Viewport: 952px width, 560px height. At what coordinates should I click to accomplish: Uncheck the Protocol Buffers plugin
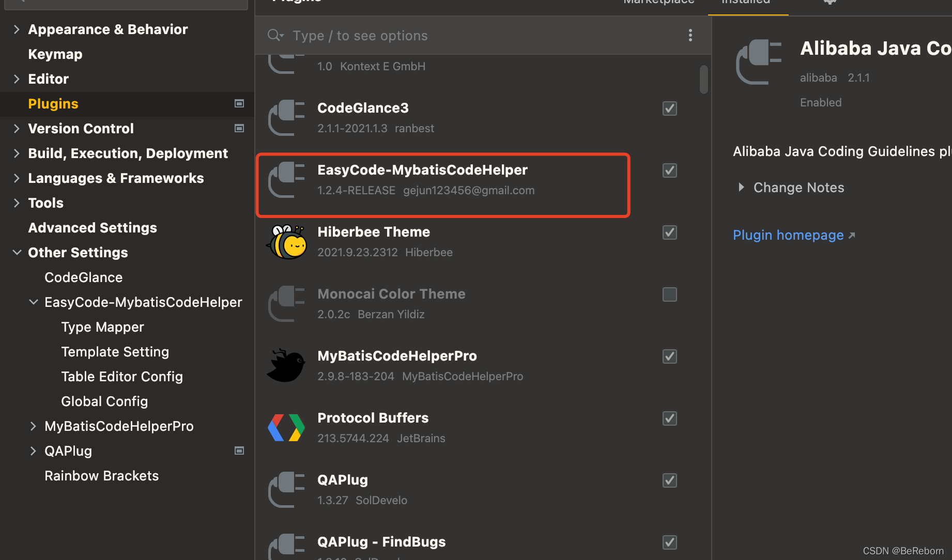pyautogui.click(x=670, y=418)
